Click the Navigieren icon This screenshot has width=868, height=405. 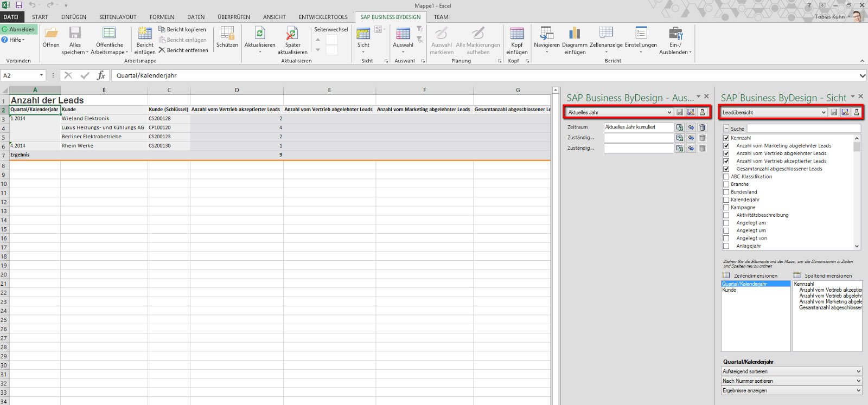click(x=546, y=34)
